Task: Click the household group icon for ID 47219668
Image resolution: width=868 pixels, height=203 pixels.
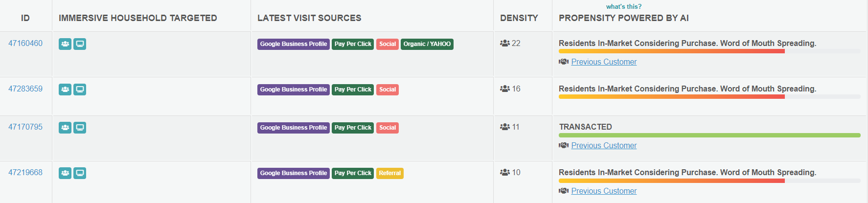Action: tap(65, 173)
